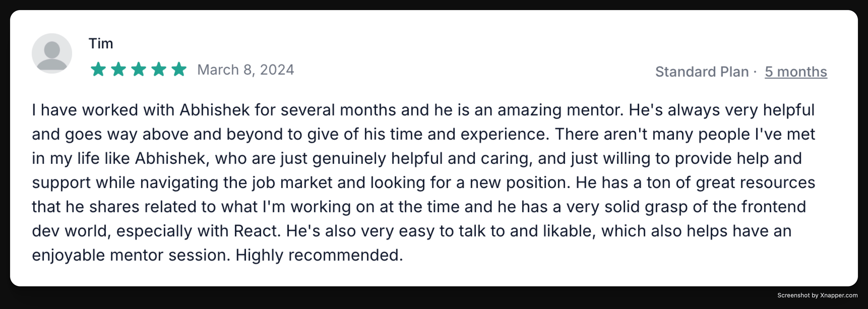The height and width of the screenshot is (309, 868).
Task: Click the Screenshot by Xnapper.com watermark
Action: pyautogui.click(x=817, y=295)
